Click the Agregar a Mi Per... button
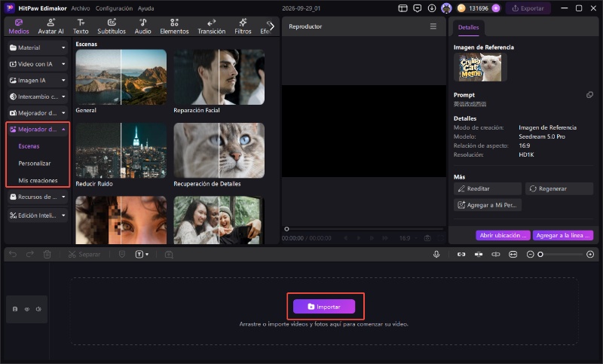The width and height of the screenshot is (603, 364). point(487,205)
